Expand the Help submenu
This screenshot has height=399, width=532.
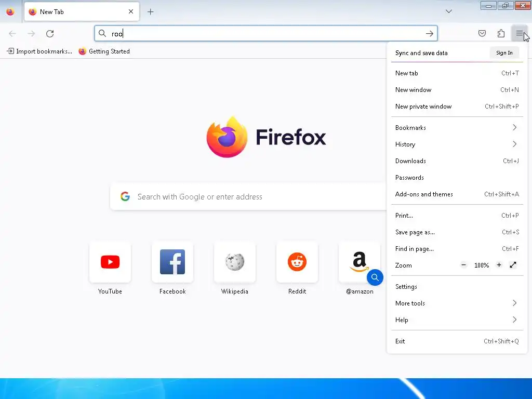(457, 320)
